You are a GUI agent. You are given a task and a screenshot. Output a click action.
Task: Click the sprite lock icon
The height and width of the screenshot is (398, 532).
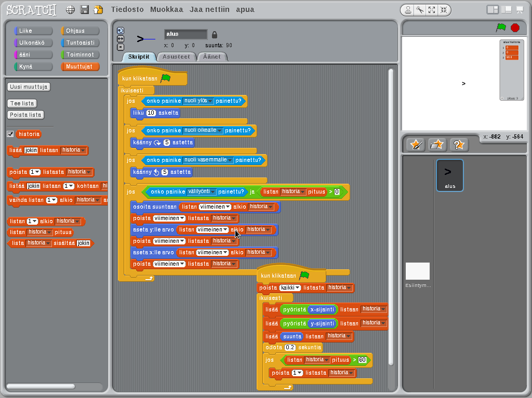(x=215, y=35)
